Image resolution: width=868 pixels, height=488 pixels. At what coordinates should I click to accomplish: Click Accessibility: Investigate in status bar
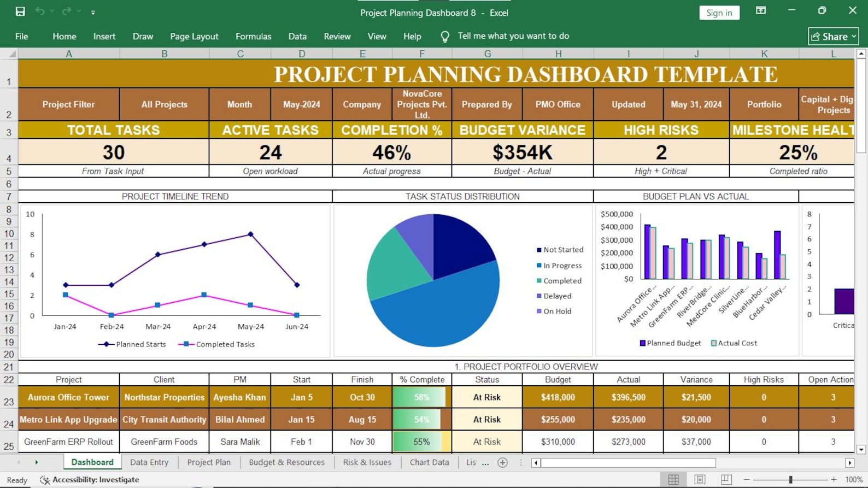(89, 480)
